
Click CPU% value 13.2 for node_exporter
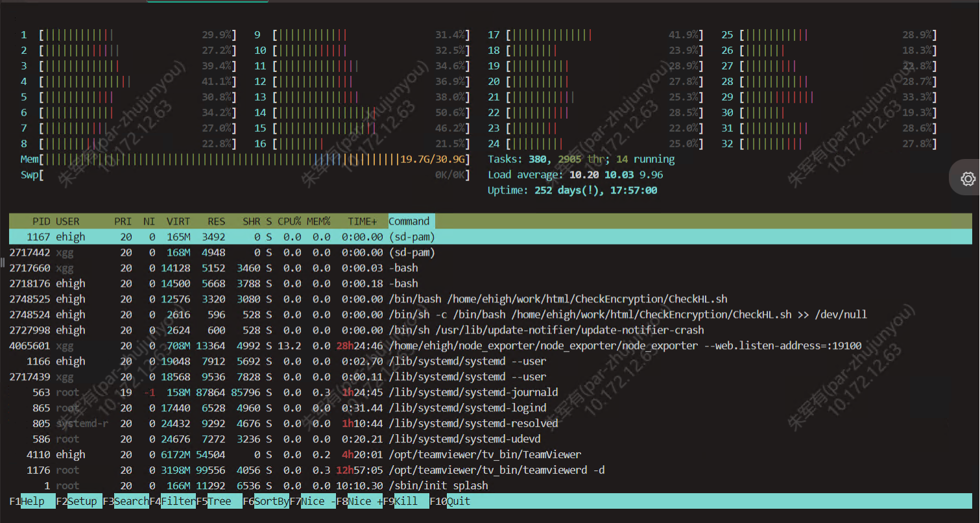coord(289,346)
